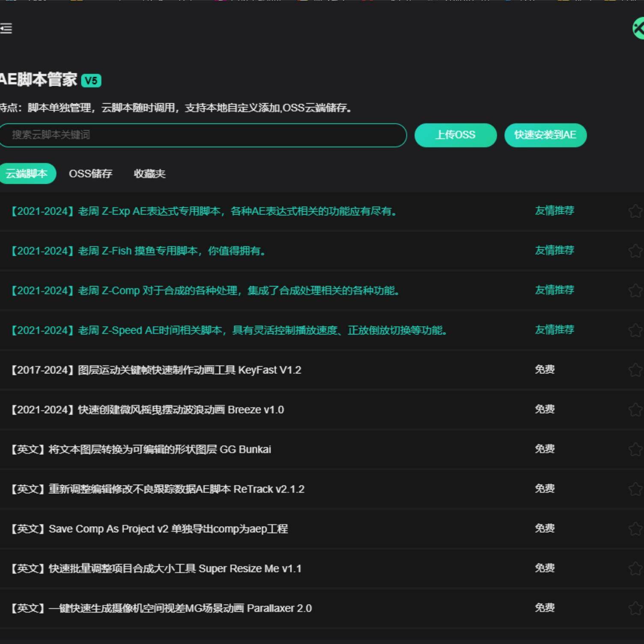This screenshot has width=644, height=644.
Task: Switch to the OSS储存 tab
Action: point(91,173)
